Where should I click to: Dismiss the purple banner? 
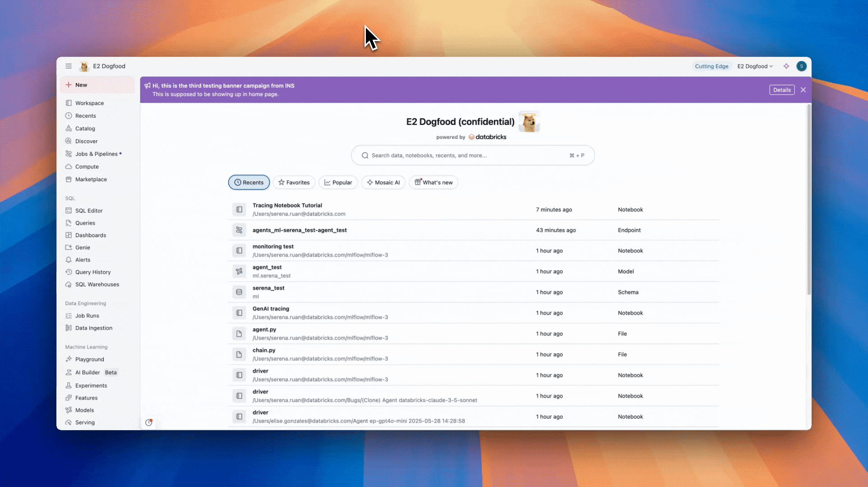tap(803, 90)
